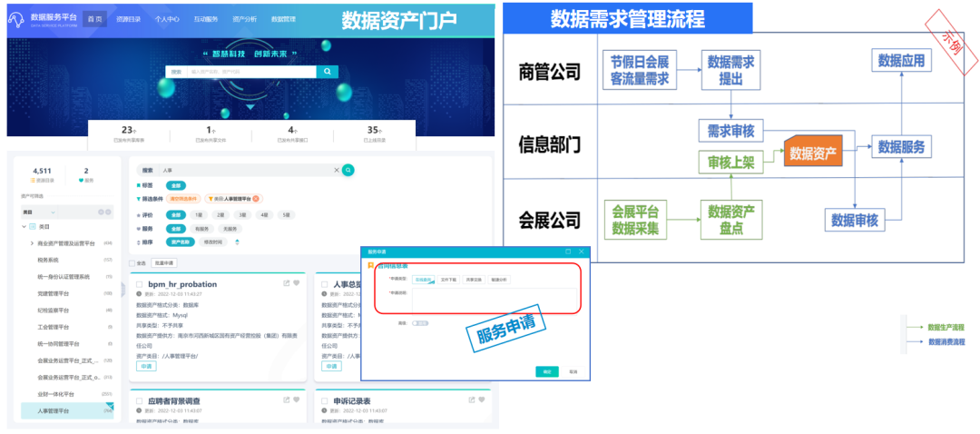Remove the 人事管理平台 filter tag
The image size is (980, 434).
click(x=257, y=199)
